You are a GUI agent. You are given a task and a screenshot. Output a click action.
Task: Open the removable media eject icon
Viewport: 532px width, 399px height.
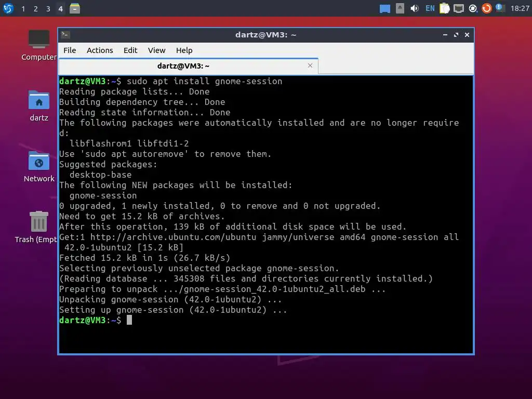[x=400, y=8]
